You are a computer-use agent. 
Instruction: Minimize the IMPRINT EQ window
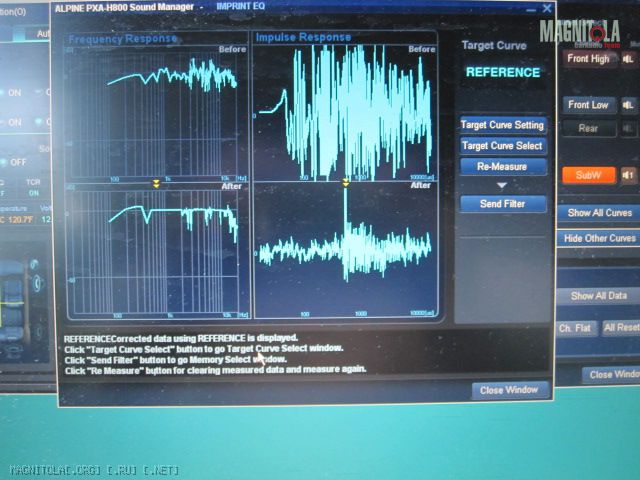[x=531, y=9]
